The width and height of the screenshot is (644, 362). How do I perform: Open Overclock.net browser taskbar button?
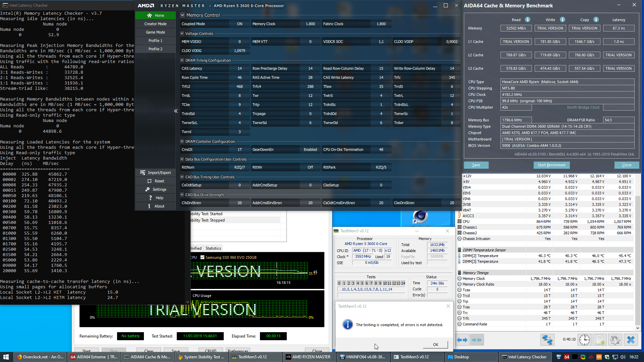coord(40,357)
